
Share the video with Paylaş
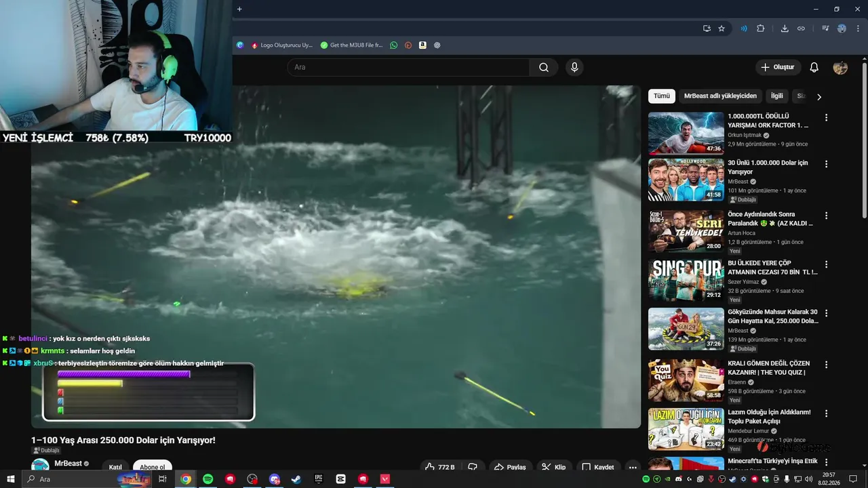click(511, 467)
